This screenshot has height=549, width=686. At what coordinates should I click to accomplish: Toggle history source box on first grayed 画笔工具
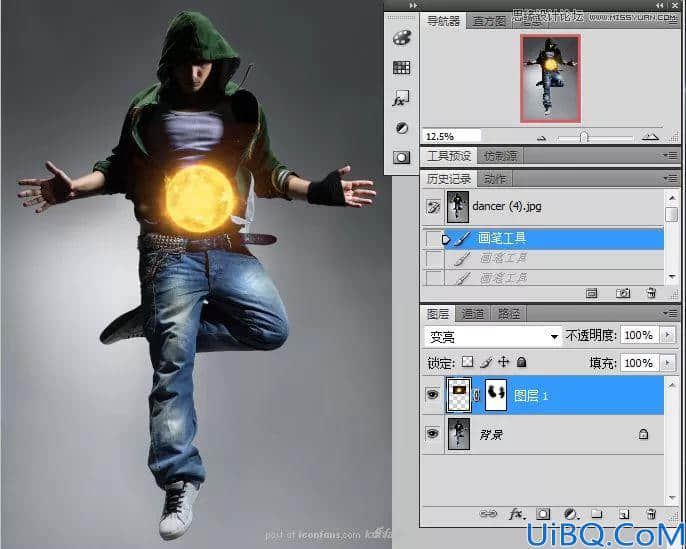tap(433, 259)
